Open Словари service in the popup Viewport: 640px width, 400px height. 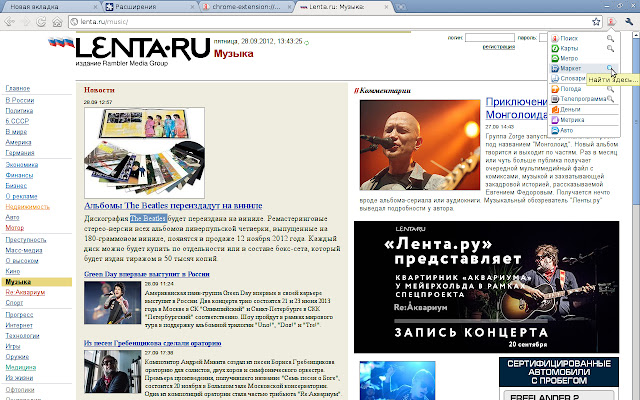[x=572, y=78]
